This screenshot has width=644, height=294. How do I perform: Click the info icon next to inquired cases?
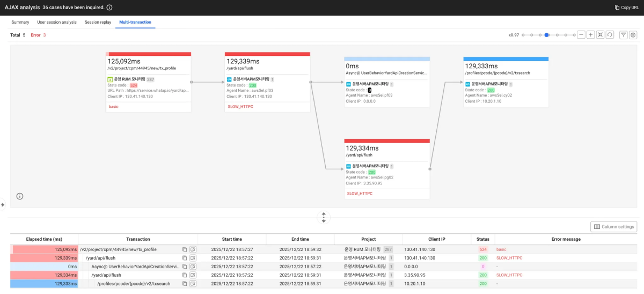[x=109, y=8]
